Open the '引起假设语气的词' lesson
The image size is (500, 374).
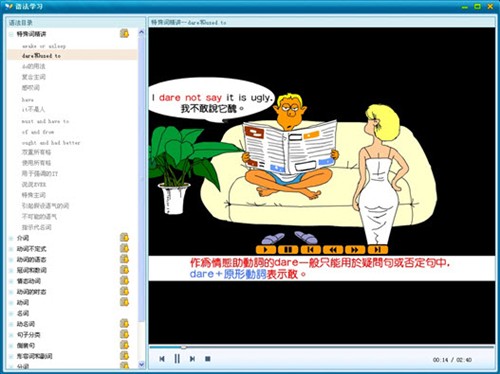tap(45, 206)
